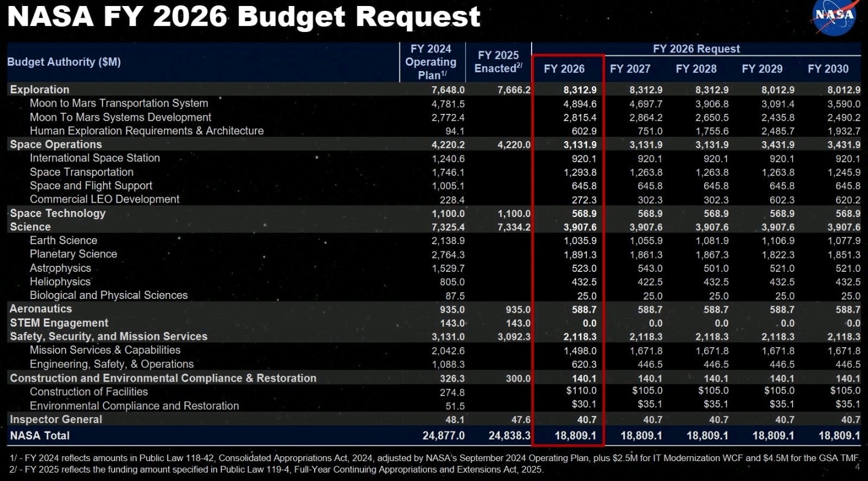
Task: Click the 7,334.2 Science FY 2025 value
Action: tap(514, 227)
